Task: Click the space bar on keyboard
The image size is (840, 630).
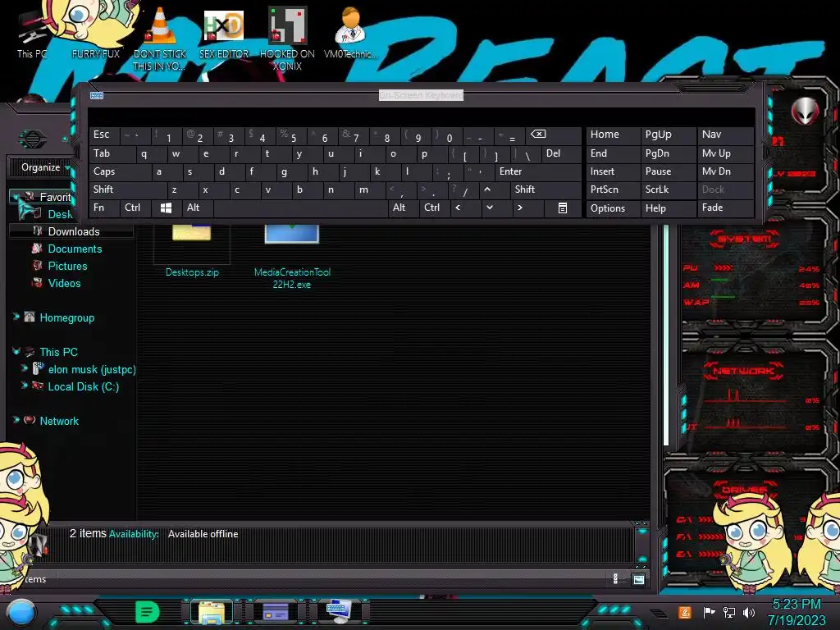Action: point(300,208)
